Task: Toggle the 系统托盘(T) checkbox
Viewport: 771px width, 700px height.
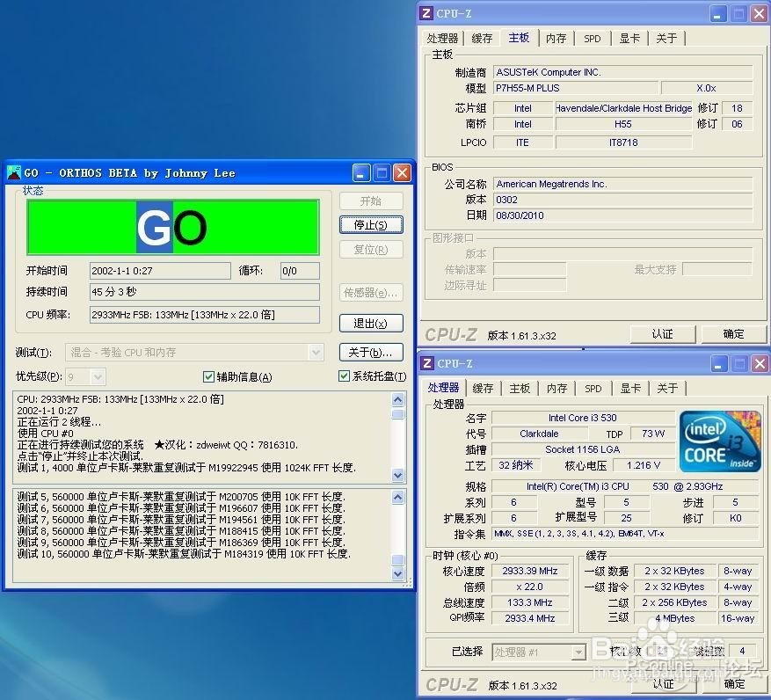Action: pos(344,376)
